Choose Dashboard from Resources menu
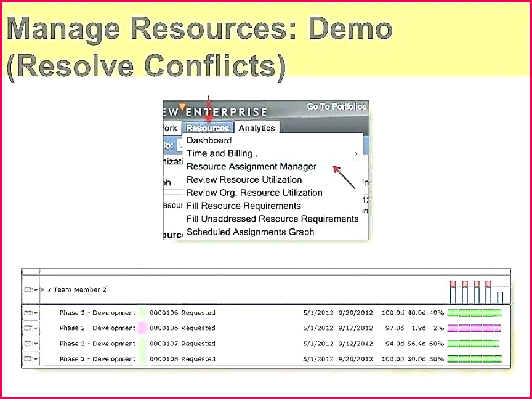The height and width of the screenshot is (399, 532). click(209, 140)
